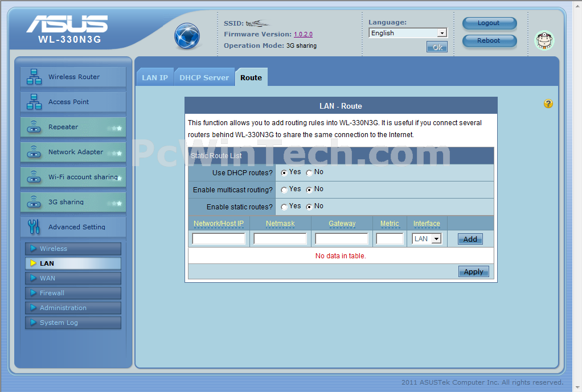Click the Network Adapter mode icon
The width and height of the screenshot is (582, 392).
coord(34,152)
